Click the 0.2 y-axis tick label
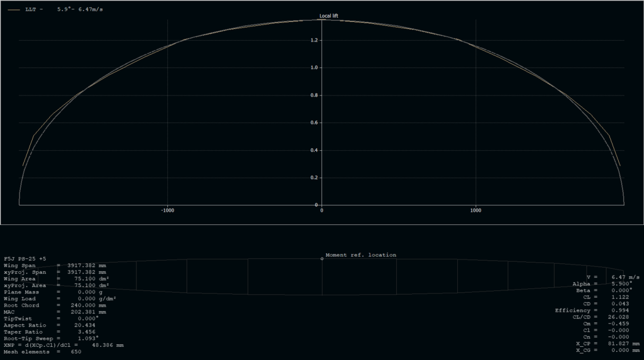The image size is (644, 360). (314, 178)
